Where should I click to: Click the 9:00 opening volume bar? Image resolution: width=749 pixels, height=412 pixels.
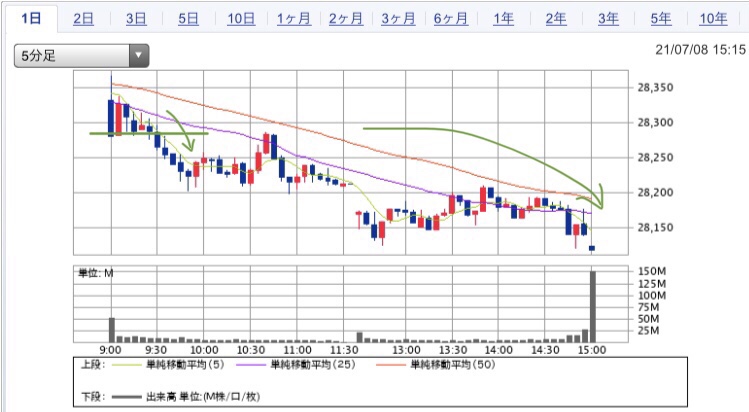click(112, 330)
